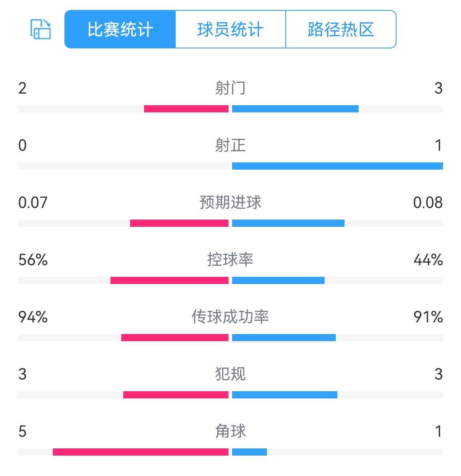The width and height of the screenshot is (461, 476).
Task: Tap the 传球成功率 stat label
Action: (x=230, y=317)
